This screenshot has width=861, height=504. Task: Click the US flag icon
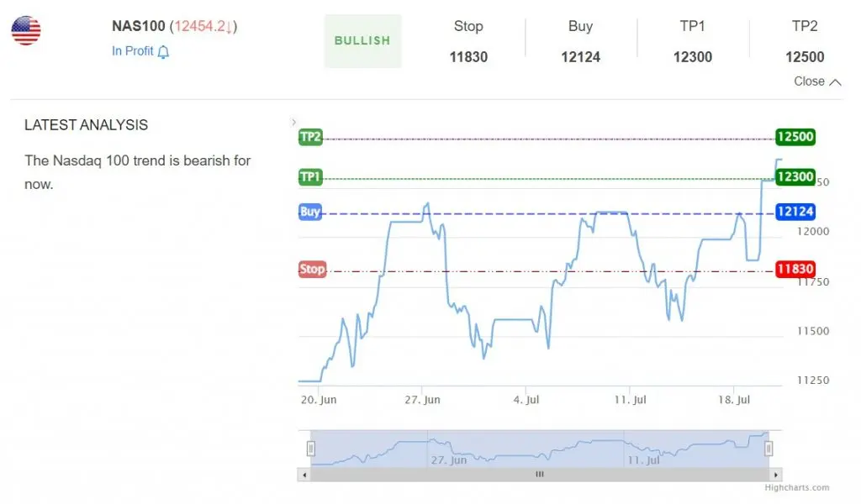tap(26, 31)
